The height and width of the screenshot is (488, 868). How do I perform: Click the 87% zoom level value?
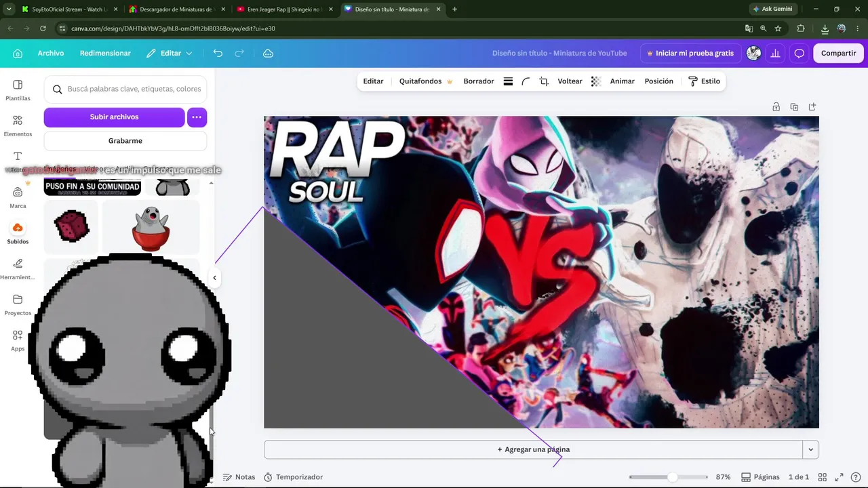pyautogui.click(x=723, y=477)
